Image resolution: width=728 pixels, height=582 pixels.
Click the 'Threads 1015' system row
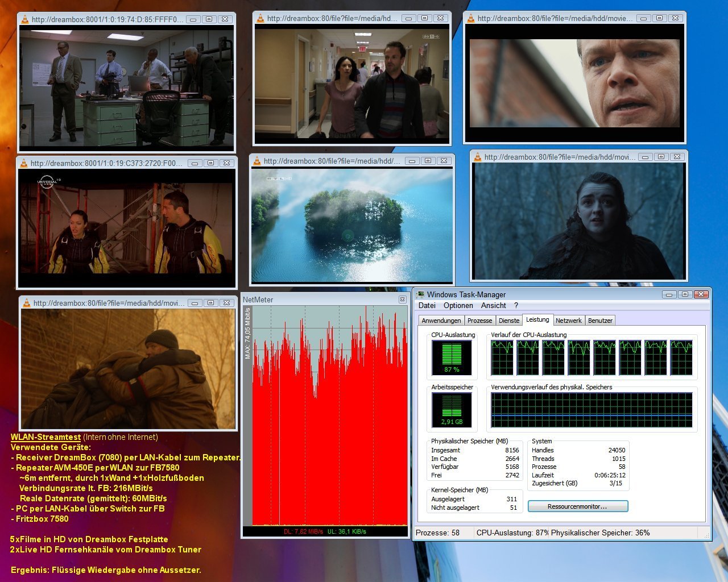tap(578, 459)
